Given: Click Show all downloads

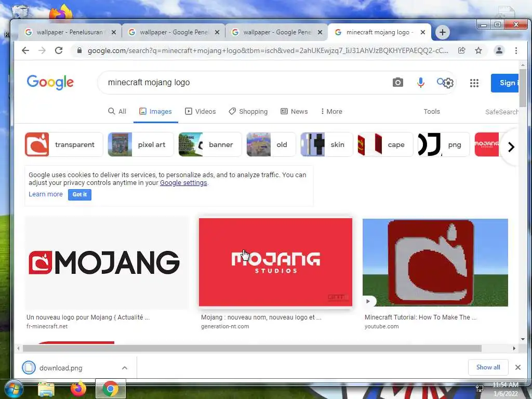Looking at the screenshot, I should (x=488, y=367).
